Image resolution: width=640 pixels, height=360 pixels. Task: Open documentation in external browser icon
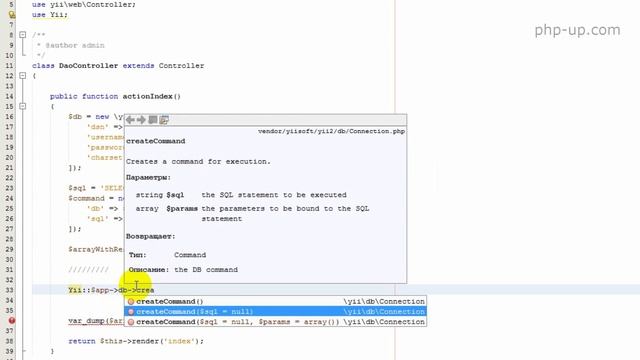tap(153, 120)
